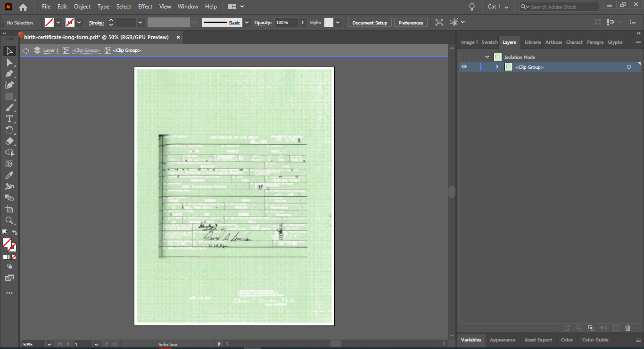Swap fill and stroke colors
The image size is (644, 349).
(15, 233)
